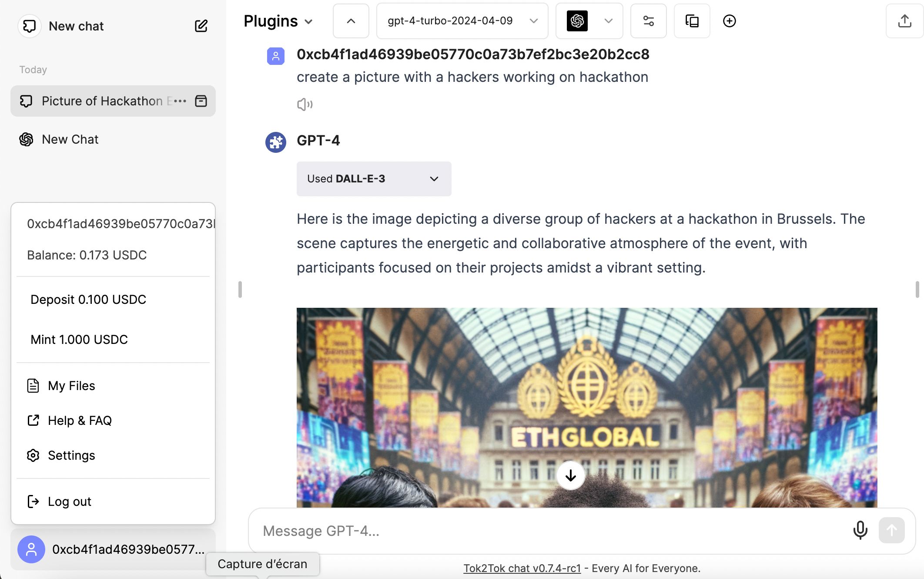Screen dimensions: 924x579
Task: Click the add/plus icon in toolbar
Action: 730,21
